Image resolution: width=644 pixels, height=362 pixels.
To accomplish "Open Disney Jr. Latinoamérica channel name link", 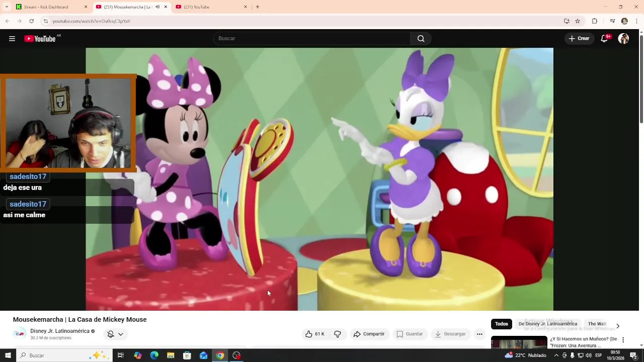I will (60, 331).
